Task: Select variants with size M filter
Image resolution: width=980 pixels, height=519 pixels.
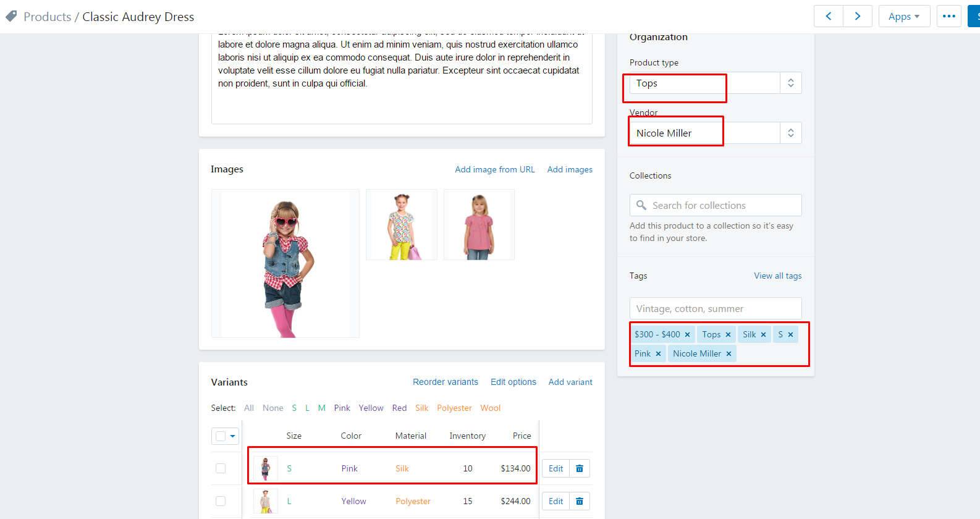Action: pyautogui.click(x=322, y=408)
